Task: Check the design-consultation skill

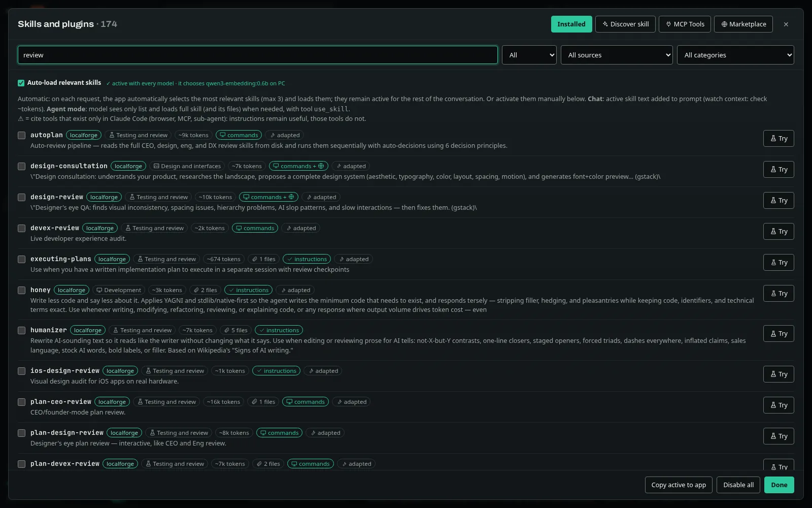Action: (x=21, y=166)
